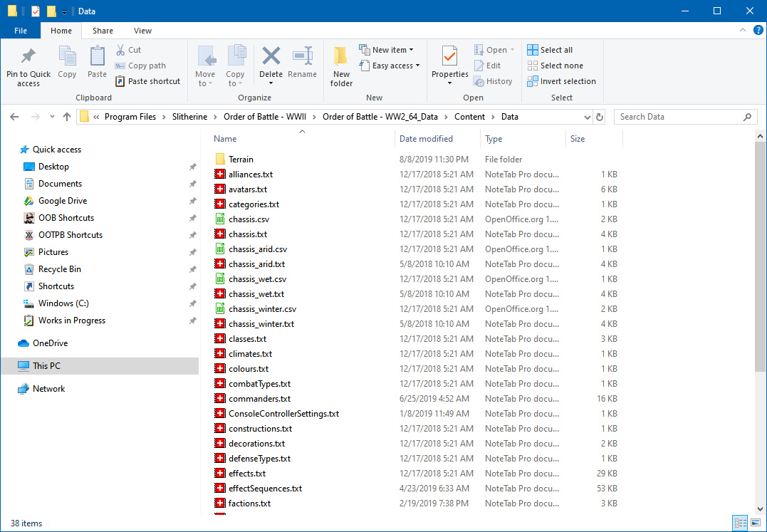767x532 pixels.
Task: Open the Properties icon in the ribbon
Action: pyautogui.click(x=449, y=57)
